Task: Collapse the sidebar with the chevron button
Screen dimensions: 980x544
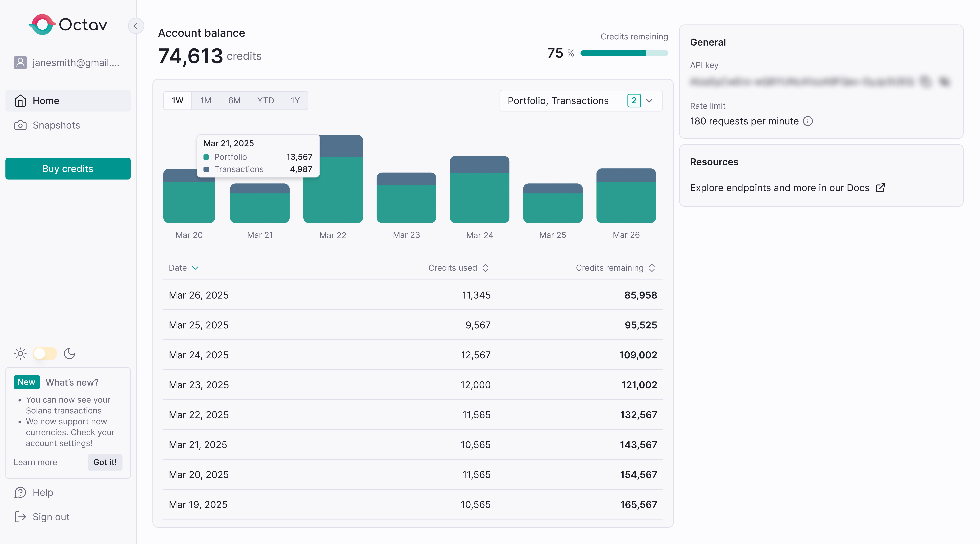Action: pos(136,26)
